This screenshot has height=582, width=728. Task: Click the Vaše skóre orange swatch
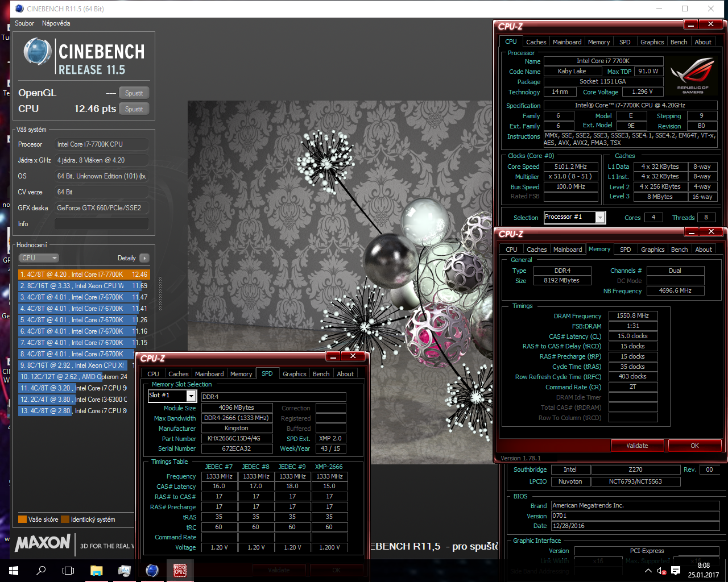[23, 519]
